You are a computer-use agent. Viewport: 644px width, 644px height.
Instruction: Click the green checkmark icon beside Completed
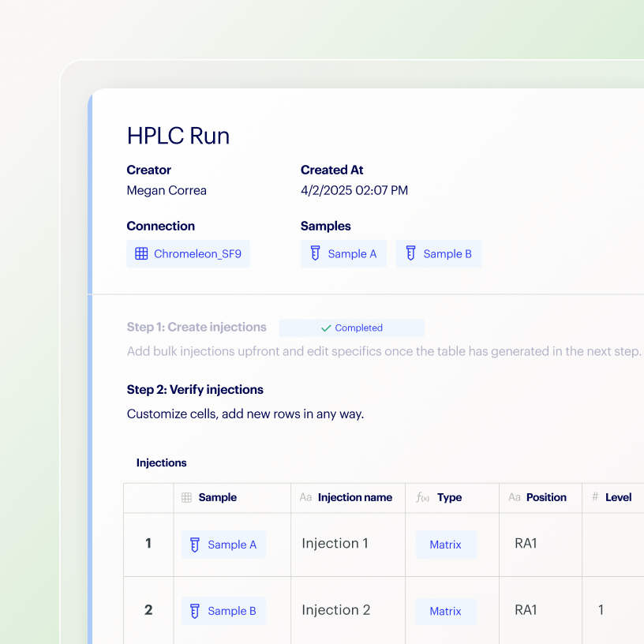326,328
